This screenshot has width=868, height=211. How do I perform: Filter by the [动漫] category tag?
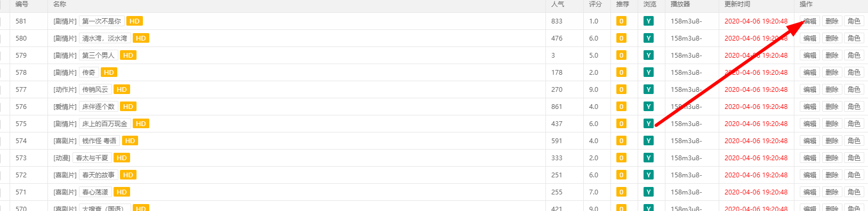point(62,158)
